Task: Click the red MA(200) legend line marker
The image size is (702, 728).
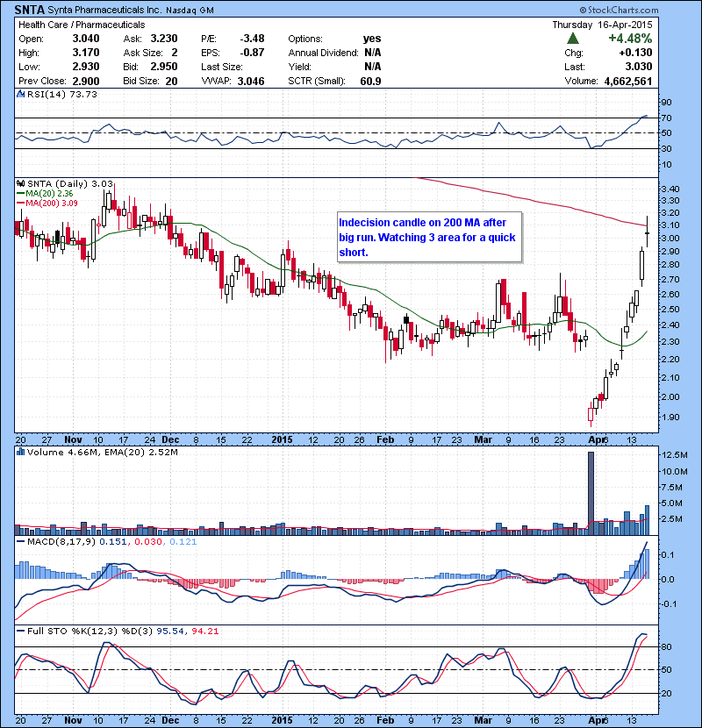Action: (20, 203)
